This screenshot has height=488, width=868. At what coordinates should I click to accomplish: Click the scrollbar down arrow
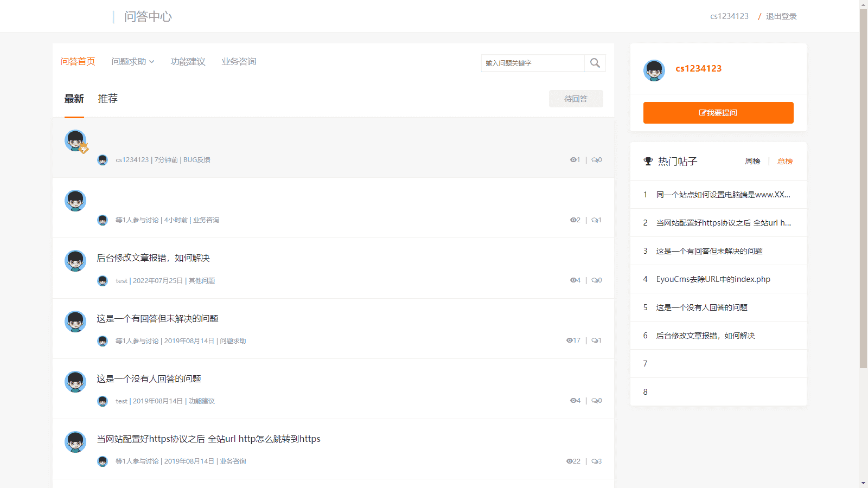863,483
